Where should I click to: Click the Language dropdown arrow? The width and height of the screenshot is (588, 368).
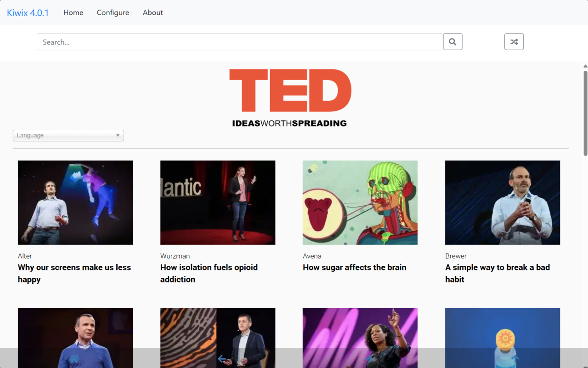click(118, 136)
